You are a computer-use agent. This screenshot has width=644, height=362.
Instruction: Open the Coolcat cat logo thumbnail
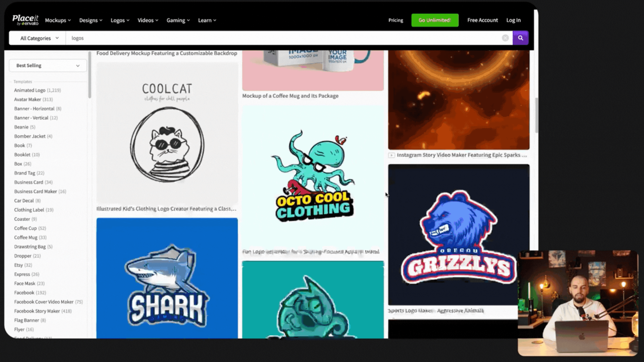tap(167, 133)
